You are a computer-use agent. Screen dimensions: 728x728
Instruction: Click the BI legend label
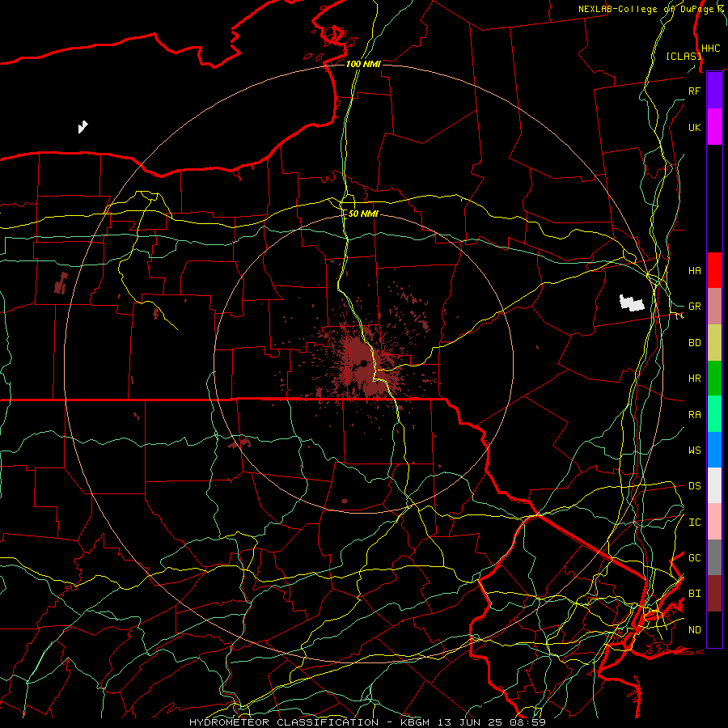(x=694, y=594)
